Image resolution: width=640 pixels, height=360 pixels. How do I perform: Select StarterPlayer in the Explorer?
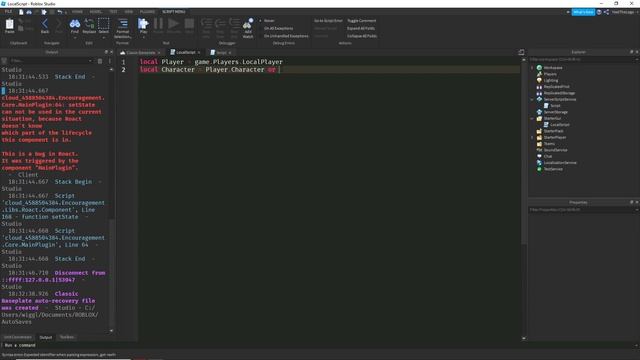click(x=555, y=137)
